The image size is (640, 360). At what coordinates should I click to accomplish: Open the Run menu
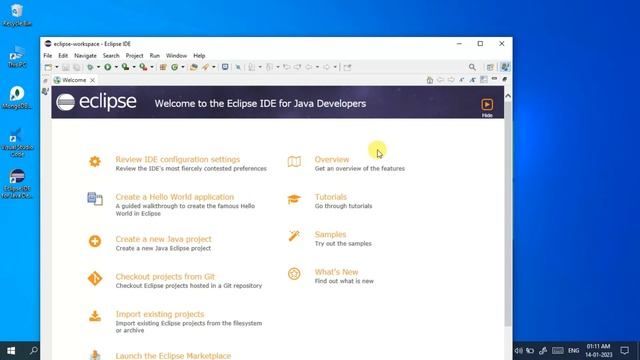155,56
